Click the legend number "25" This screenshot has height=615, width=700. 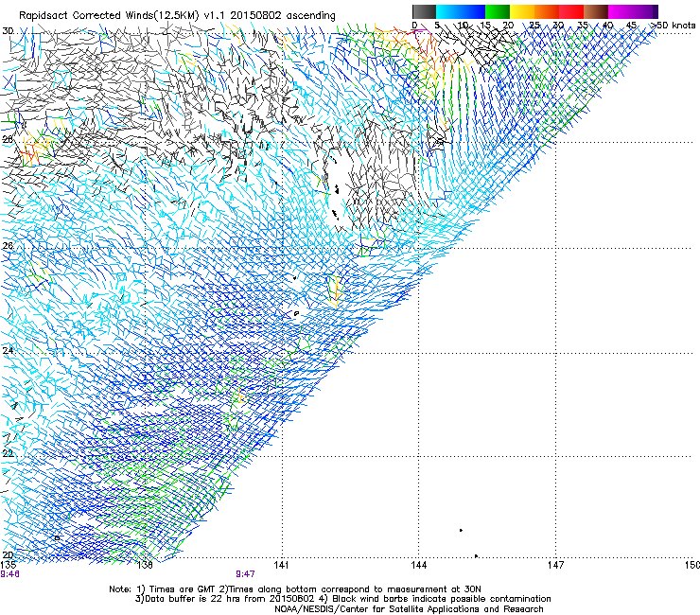[534, 26]
